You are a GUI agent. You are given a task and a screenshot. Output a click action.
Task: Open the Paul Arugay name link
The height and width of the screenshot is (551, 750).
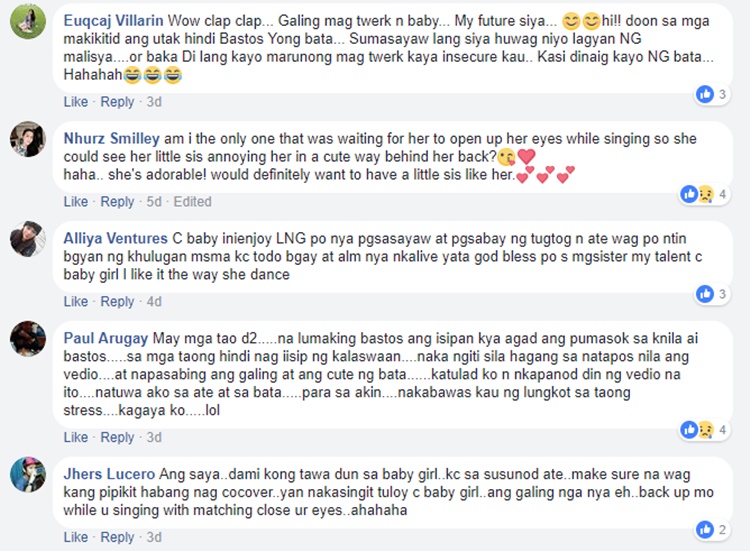(x=106, y=339)
